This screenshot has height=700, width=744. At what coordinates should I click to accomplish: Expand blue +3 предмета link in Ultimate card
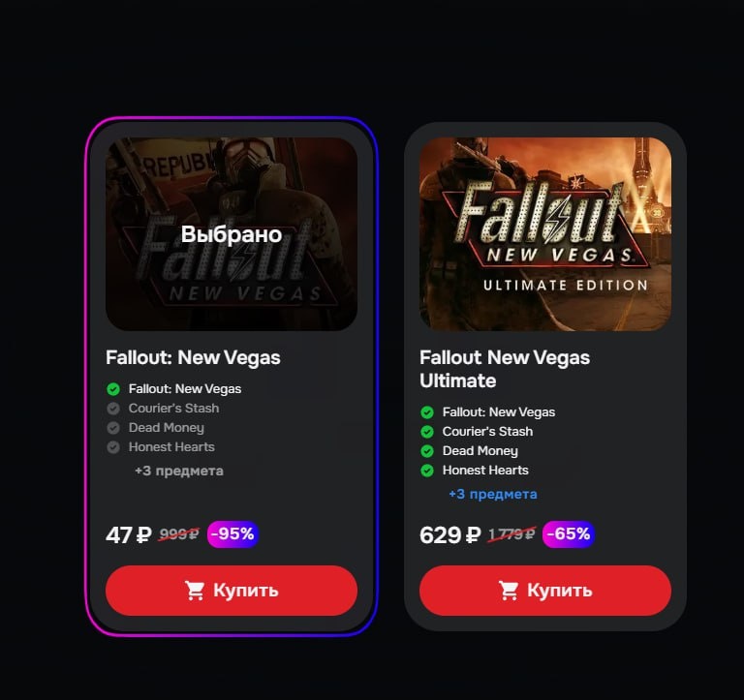493,494
